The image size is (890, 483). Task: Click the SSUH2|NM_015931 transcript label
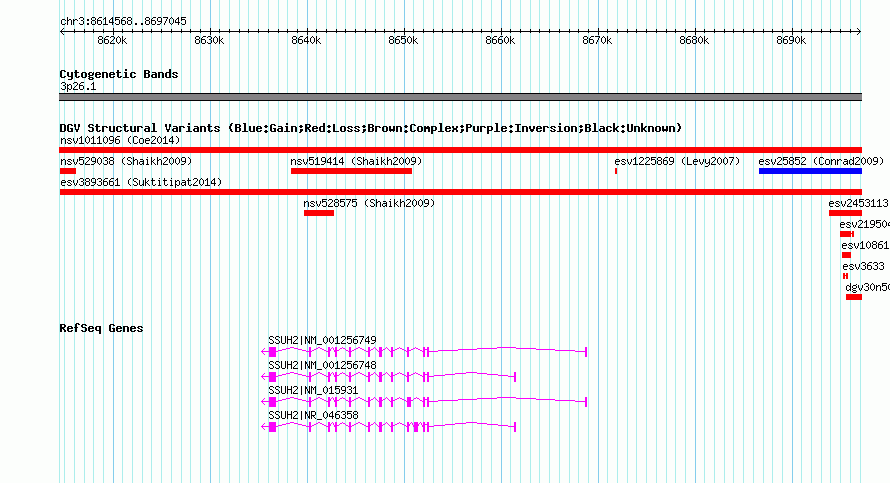tap(313, 390)
